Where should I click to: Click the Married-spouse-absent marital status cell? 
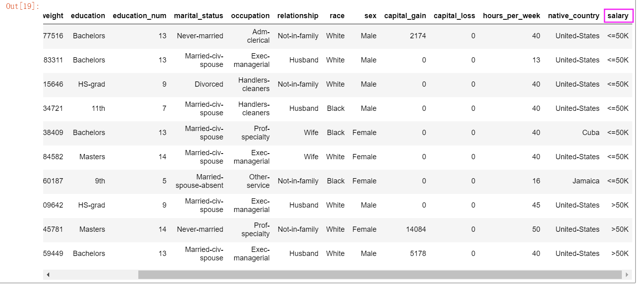(199, 181)
